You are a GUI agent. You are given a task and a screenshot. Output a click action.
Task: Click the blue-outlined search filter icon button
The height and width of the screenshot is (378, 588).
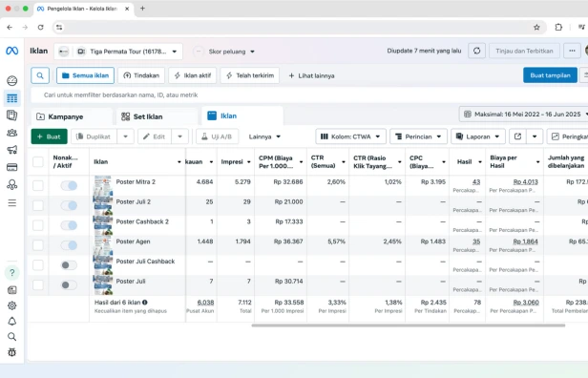40,75
